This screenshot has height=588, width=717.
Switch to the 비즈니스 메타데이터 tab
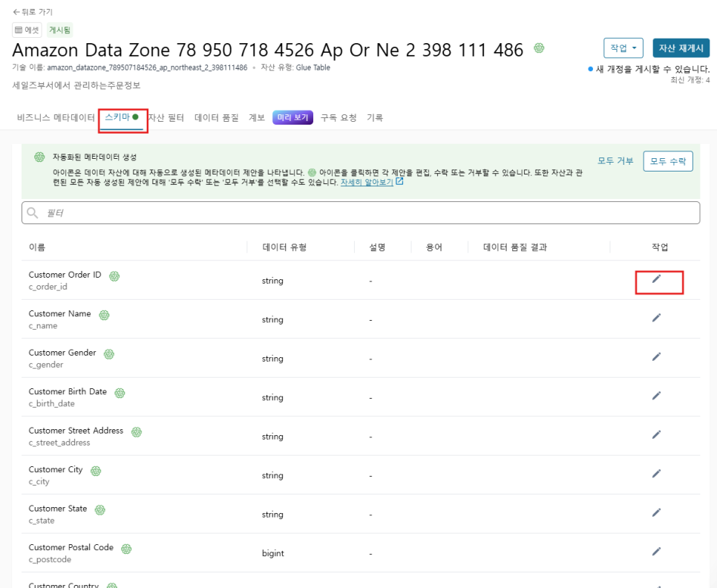(56, 117)
